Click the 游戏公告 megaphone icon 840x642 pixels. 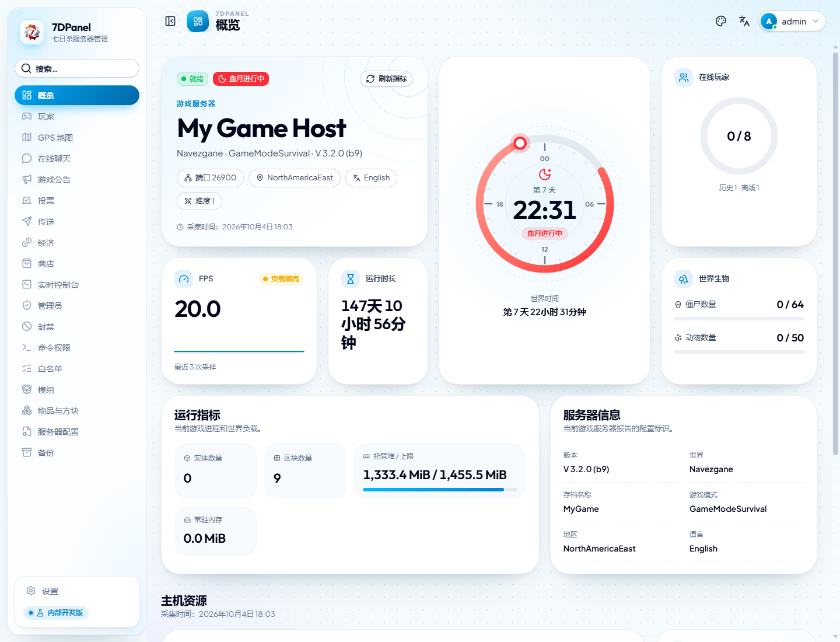pos(27,179)
